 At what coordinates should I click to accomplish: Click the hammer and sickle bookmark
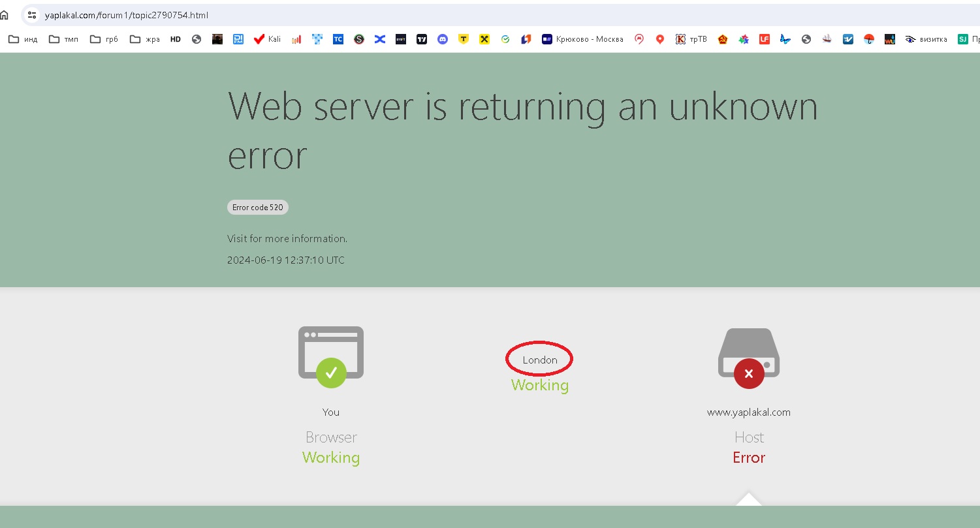click(x=723, y=39)
